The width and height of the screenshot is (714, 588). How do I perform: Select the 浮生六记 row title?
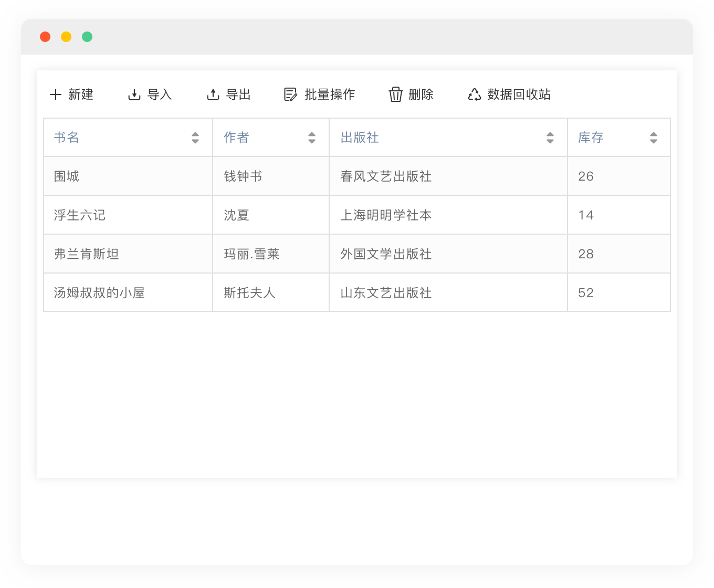(80, 215)
